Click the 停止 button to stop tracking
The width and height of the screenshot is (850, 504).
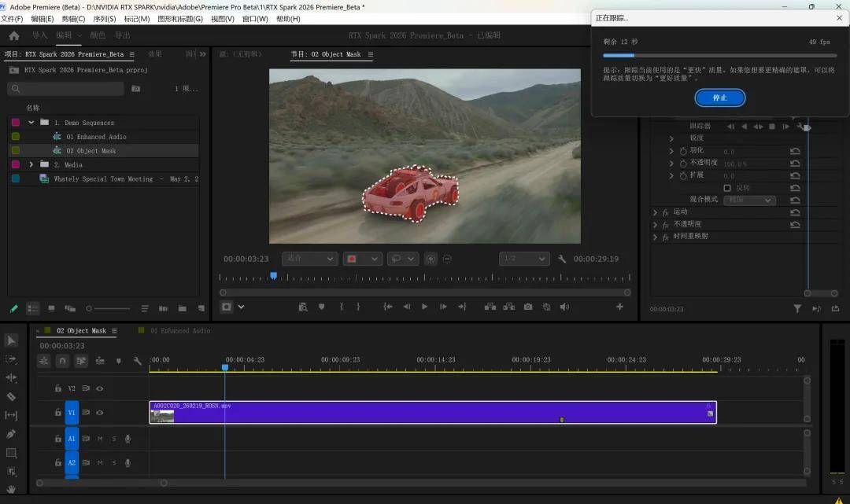click(720, 98)
